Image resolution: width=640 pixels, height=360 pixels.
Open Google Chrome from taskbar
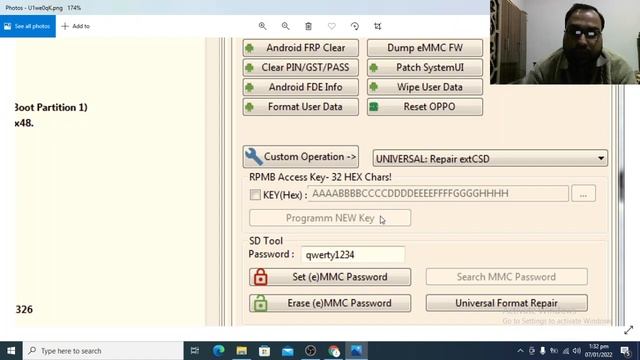pyautogui.click(x=334, y=351)
